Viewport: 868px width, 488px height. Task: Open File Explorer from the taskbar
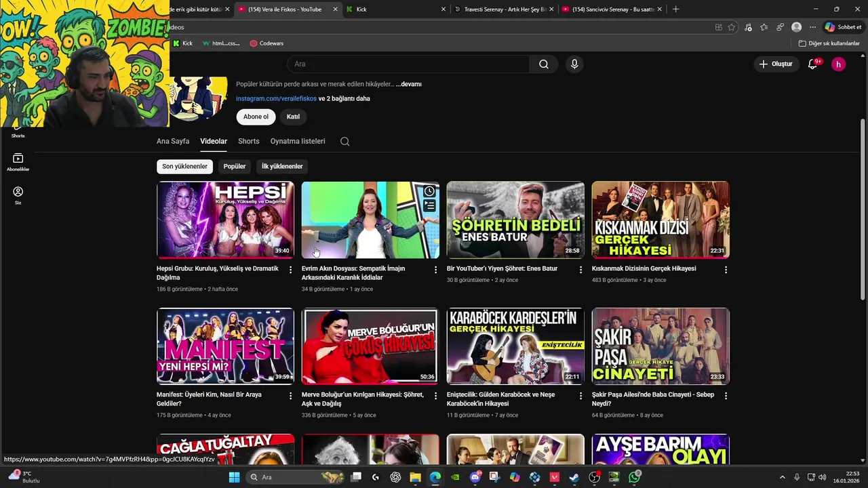pyautogui.click(x=415, y=477)
